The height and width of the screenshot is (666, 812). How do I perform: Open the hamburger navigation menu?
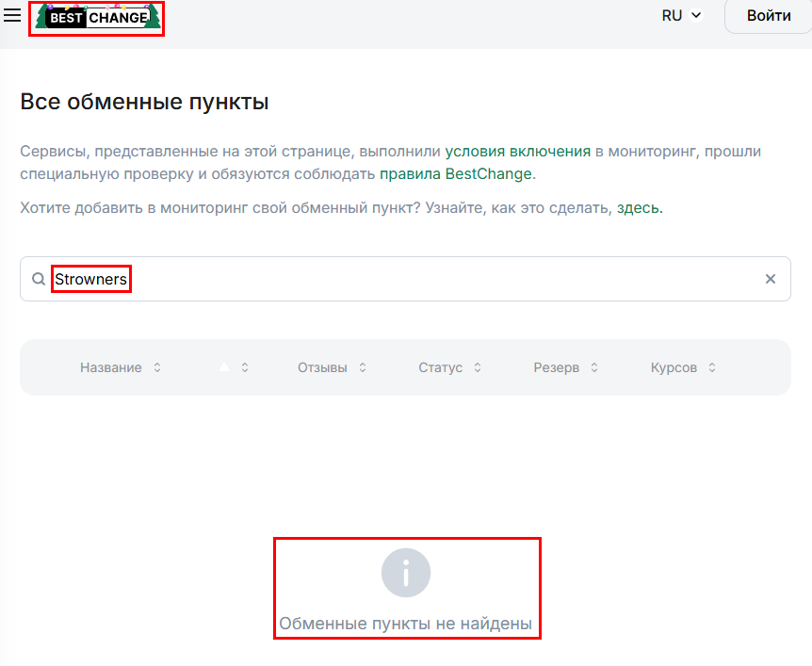(14, 14)
